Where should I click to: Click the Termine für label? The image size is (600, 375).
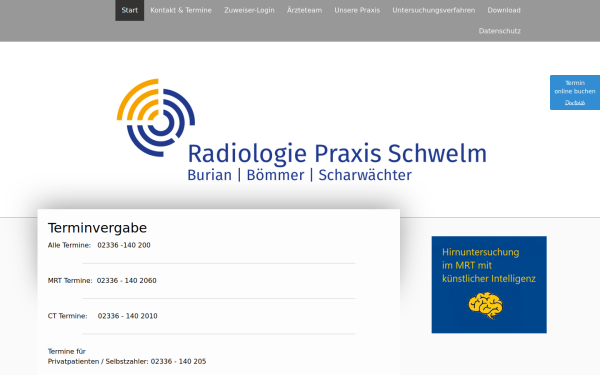(x=67, y=351)
